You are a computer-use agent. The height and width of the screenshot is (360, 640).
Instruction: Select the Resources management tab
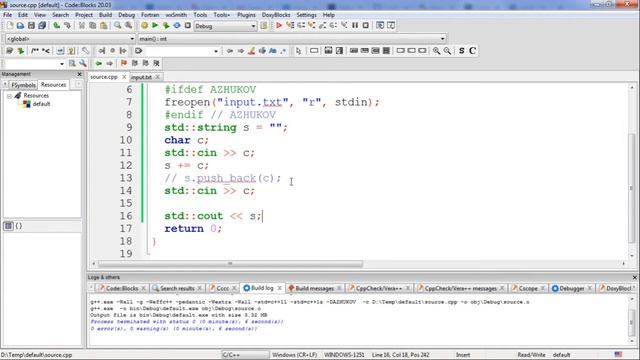tap(53, 84)
